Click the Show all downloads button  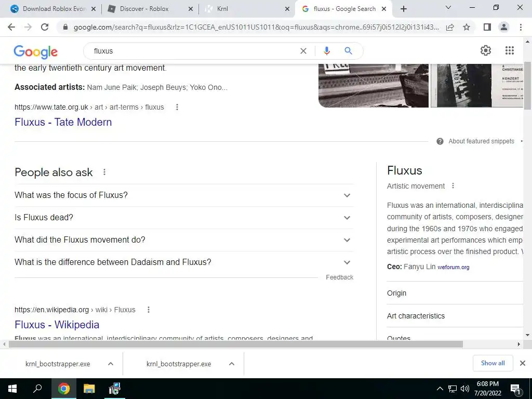[x=493, y=363]
